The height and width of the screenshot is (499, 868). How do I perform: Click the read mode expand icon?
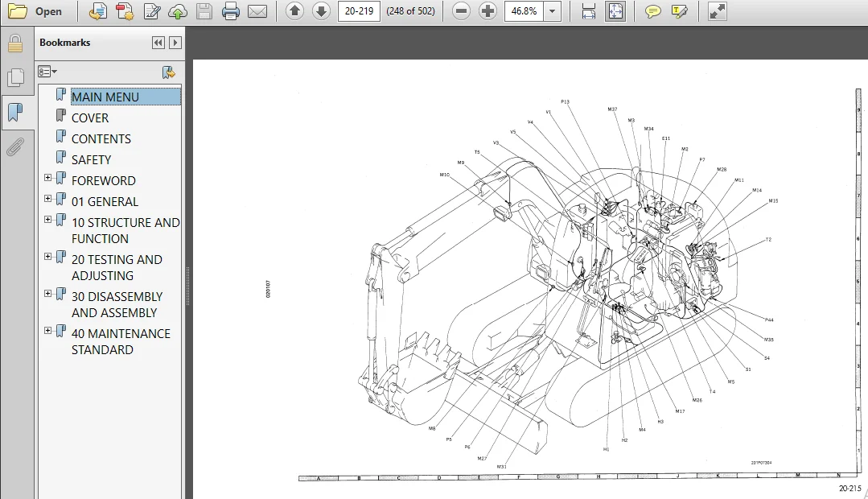(717, 11)
